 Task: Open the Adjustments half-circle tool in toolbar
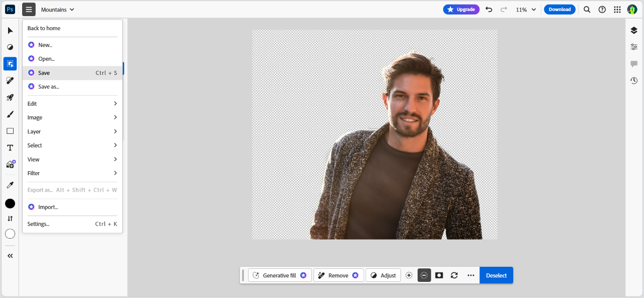pos(10,47)
